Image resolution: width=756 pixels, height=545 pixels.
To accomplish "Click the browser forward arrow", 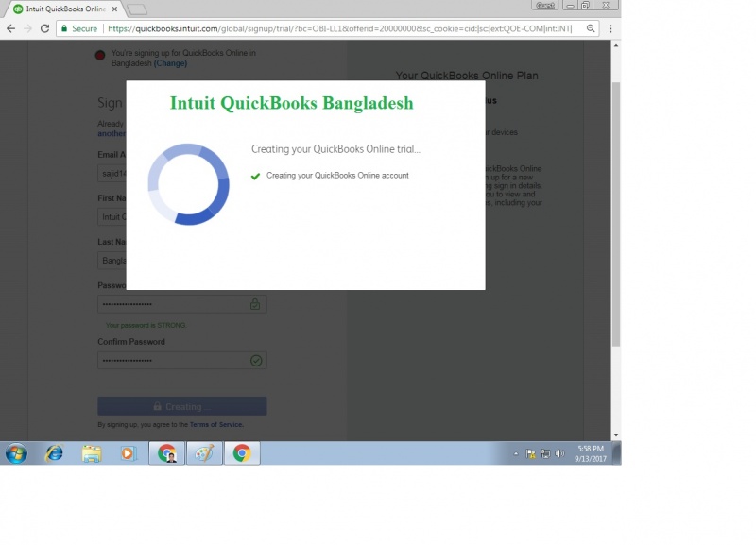I will click(x=28, y=29).
